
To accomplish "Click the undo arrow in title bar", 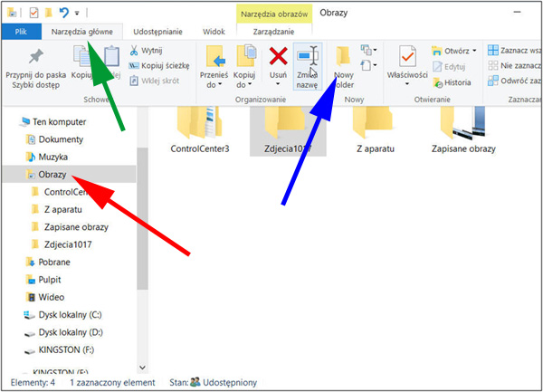I will click(x=63, y=14).
